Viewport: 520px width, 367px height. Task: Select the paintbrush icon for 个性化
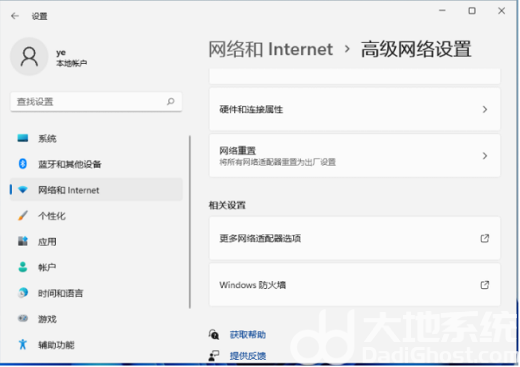[x=23, y=216]
